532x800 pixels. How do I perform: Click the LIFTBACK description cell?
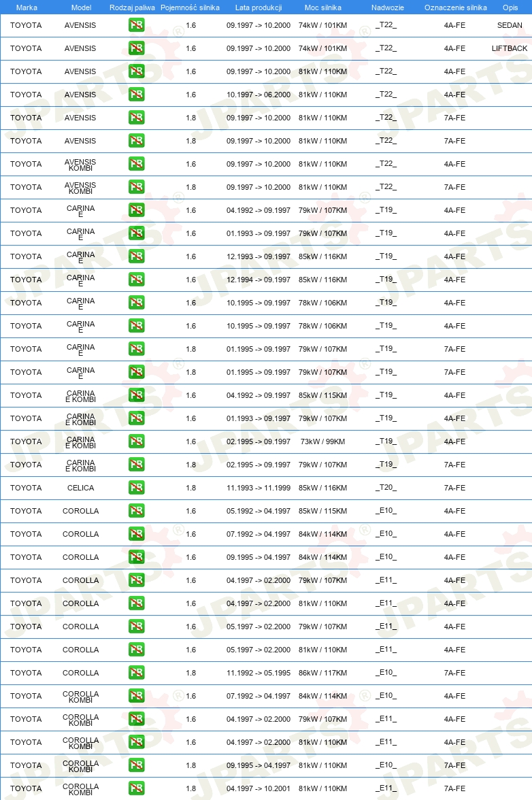(510, 48)
